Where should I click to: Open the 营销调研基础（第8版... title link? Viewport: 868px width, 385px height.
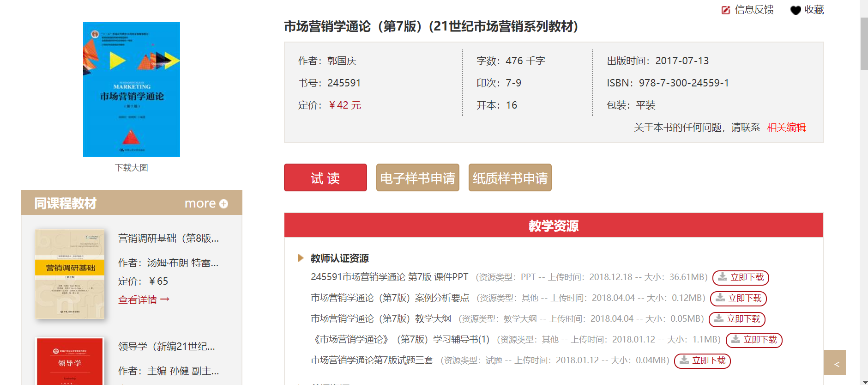pyautogui.click(x=169, y=238)
